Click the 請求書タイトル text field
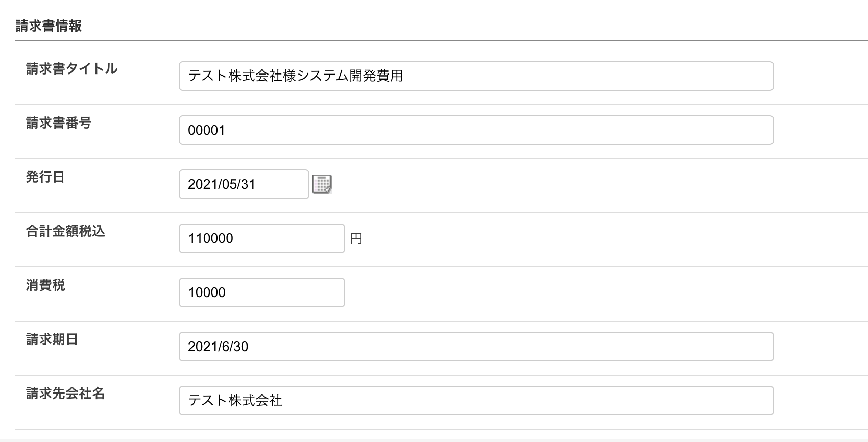The width and height of the screenshot is (868, 442). [476, 76]
